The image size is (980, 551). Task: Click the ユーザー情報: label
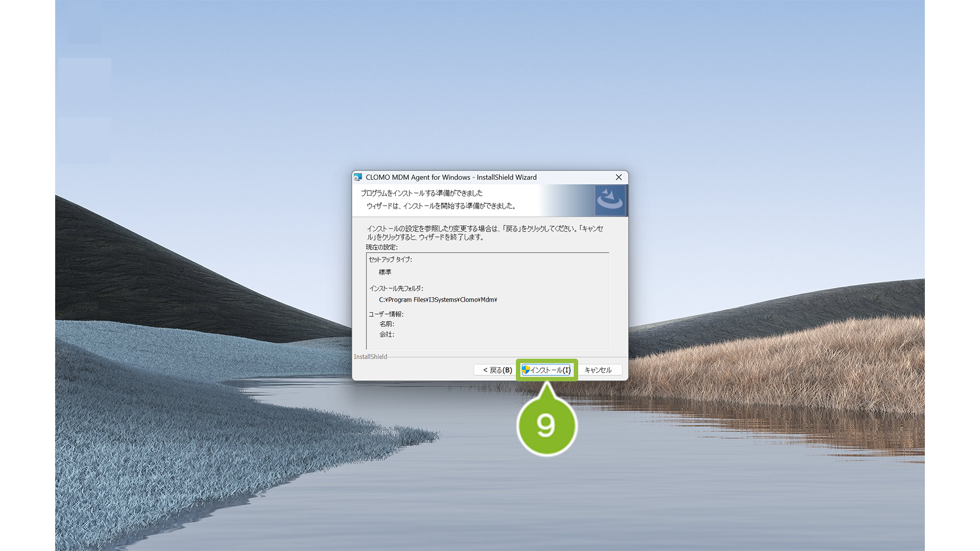[x=386, y=314]
